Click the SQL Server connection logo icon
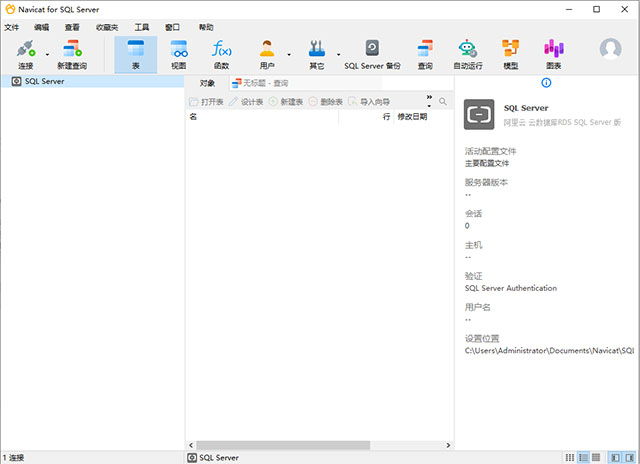Screen dimensions: 640x464 (479, 114)
